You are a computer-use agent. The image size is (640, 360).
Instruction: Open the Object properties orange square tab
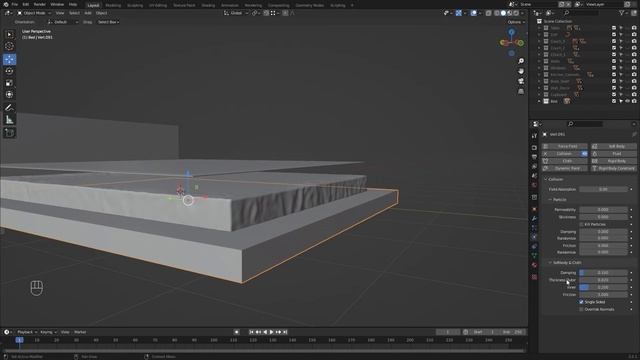point(534,209)
